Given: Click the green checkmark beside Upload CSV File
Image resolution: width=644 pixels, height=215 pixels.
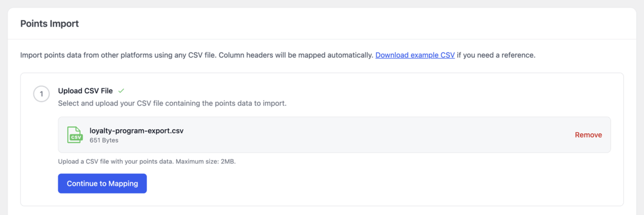Looking at the screenshot, I should pyautogui.click(x=121, y=90).
